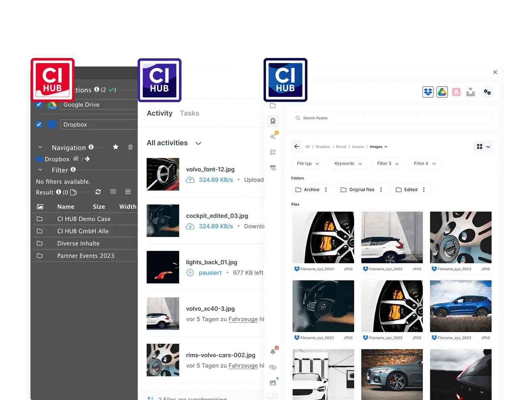
Task: Open the award ribbon icon in sidebar
Action: 273,121
